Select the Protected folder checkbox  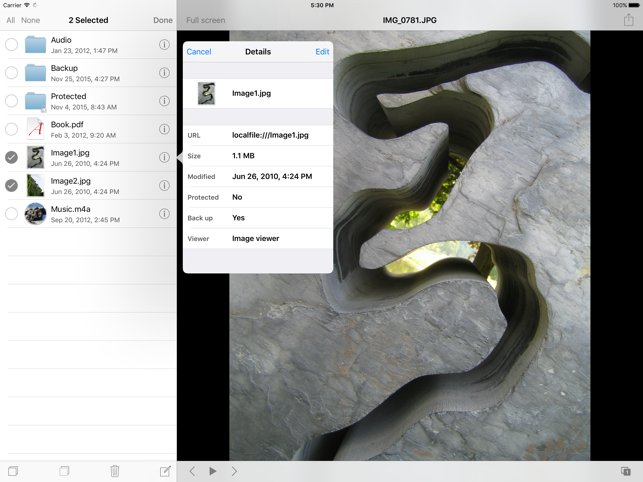11,101
